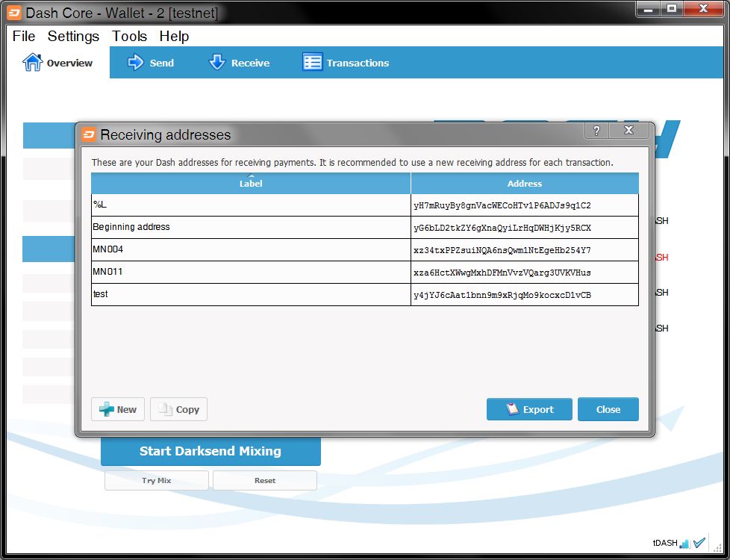This screenshot has width=730, height=560.
Task: Click the Reset button
Action: tap(265, 480)
